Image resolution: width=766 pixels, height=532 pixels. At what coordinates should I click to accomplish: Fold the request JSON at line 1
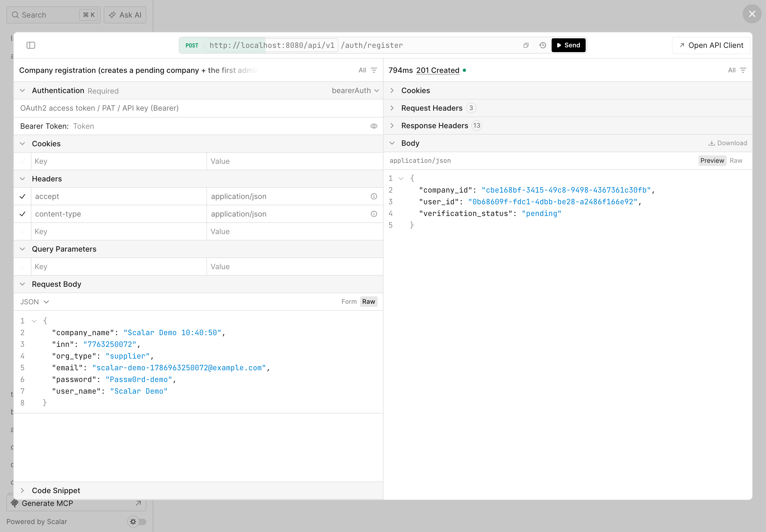click(x=34, y=321)
